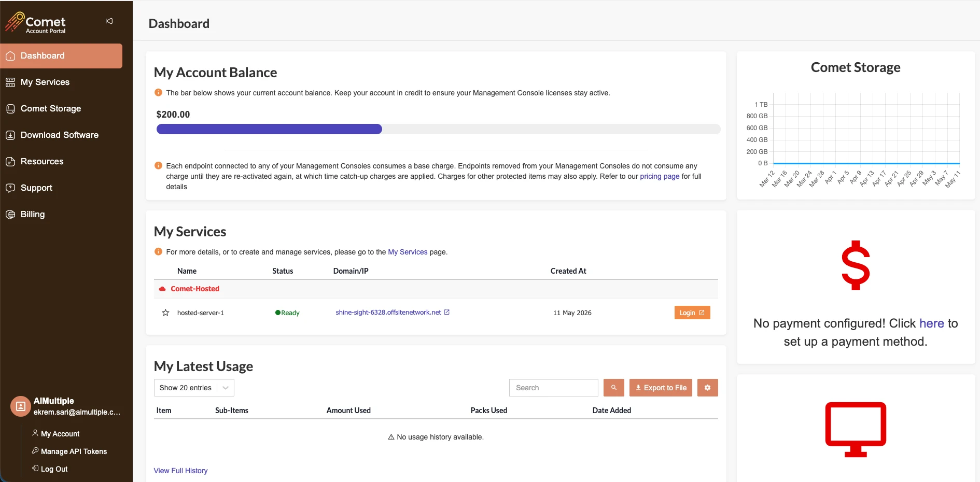This screenshot has width=980, height=482.
Task: Click the Packs Used column header
Action: (x=489, y=410)
